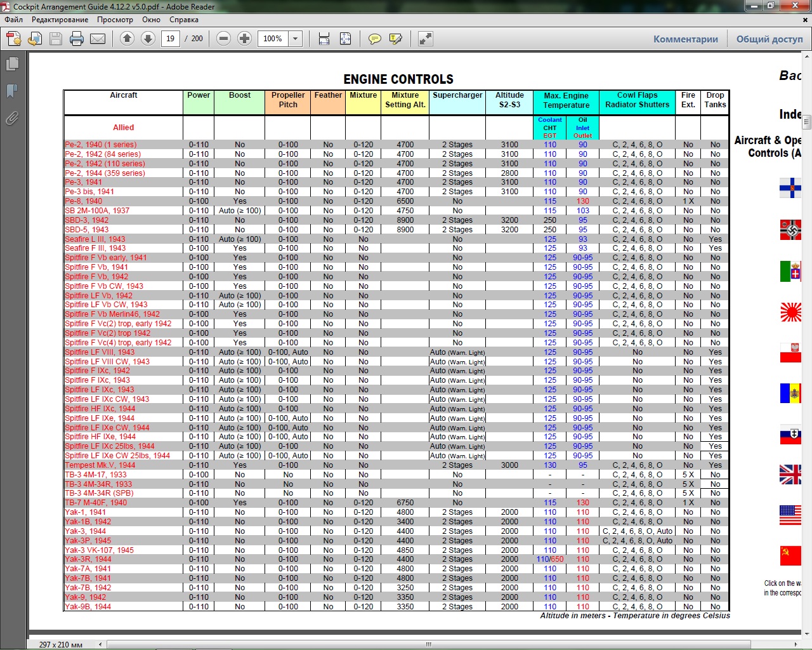Click the page number input field
812x650 pixels.
coord(171,39)
